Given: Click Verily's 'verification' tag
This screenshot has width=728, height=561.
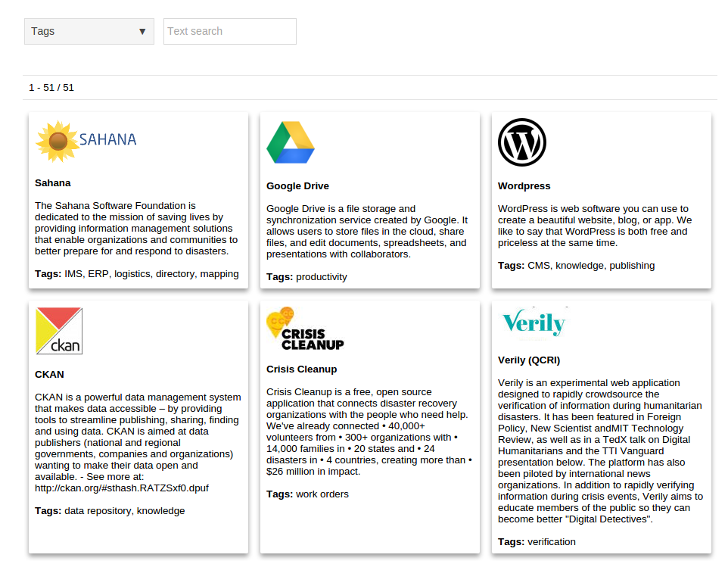Looking at the screenshot, I should [x=552, y=542].
